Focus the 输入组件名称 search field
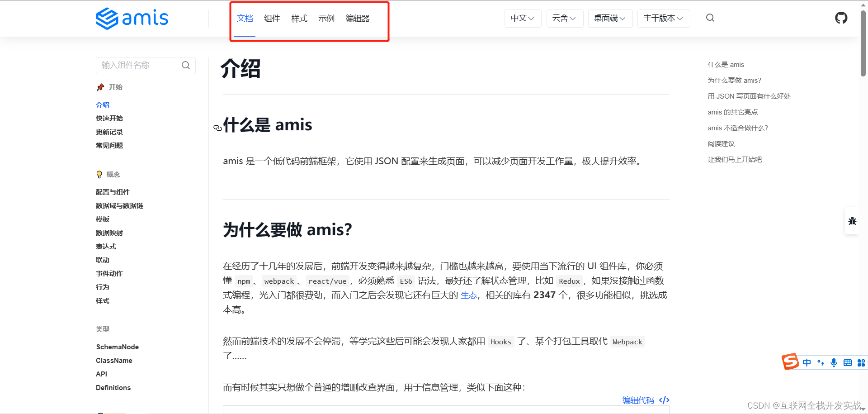The height and width of the screenshot is (414, 868). click(146, 65)
